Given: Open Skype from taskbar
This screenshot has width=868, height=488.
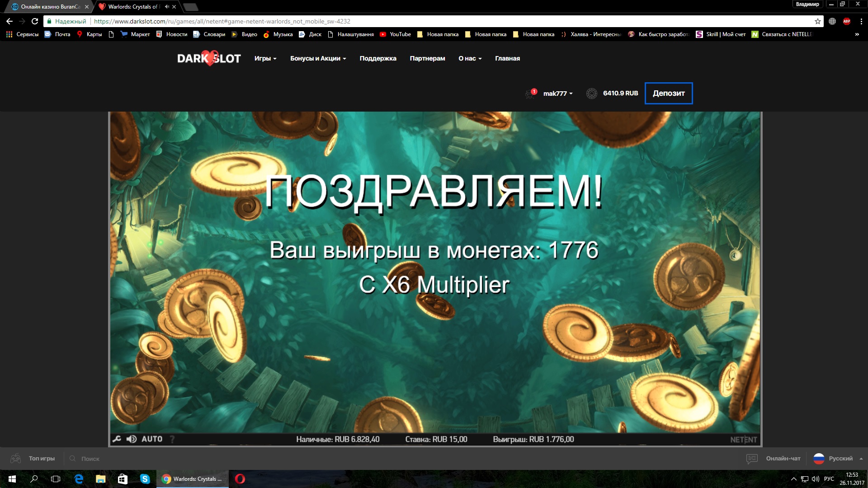Looking at the screenshot, I should pyautogui.click(x=145, y=479).
